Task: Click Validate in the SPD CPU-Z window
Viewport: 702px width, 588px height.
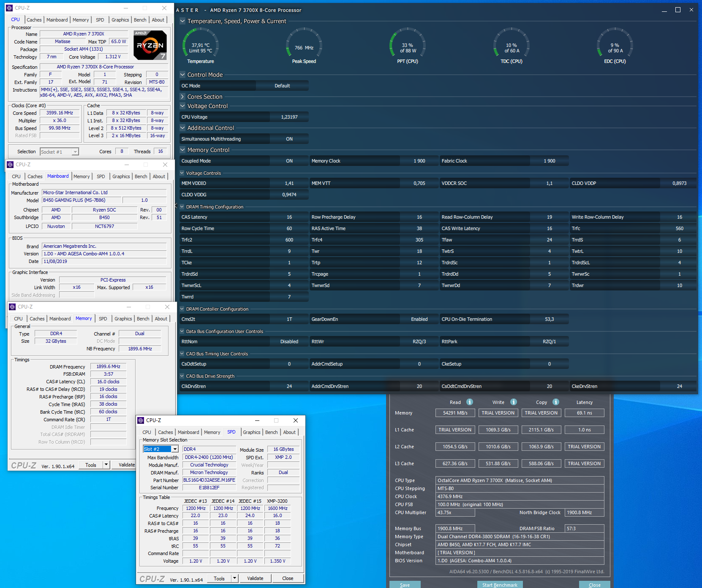Action: pos(255,578)
